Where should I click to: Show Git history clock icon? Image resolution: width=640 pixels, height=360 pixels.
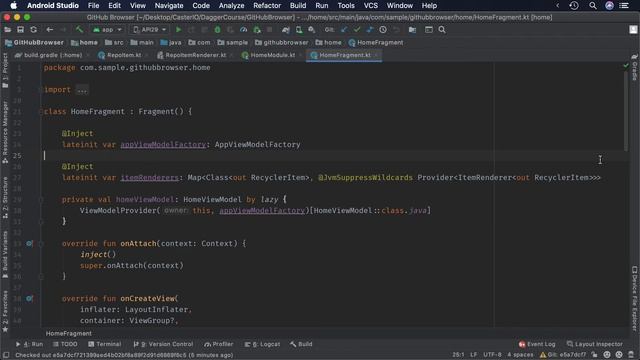pos(383,30)
